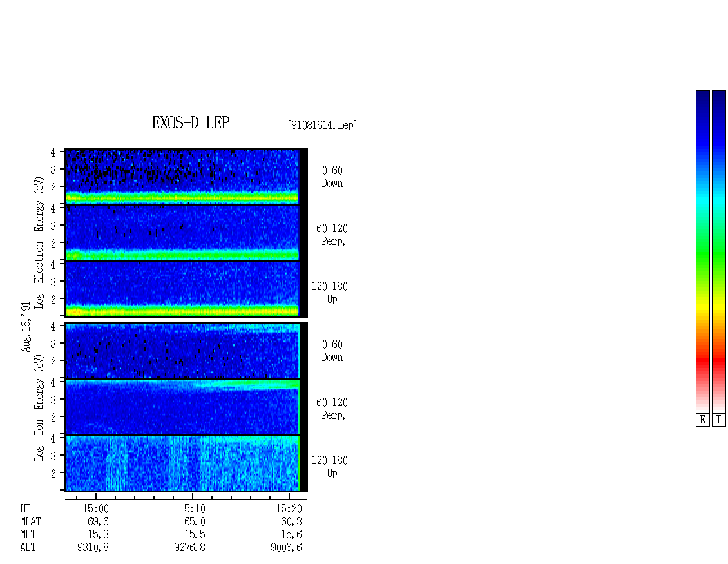
Task: Click the Log Electron Energy (eV) axis label
Action: [39, 242]
